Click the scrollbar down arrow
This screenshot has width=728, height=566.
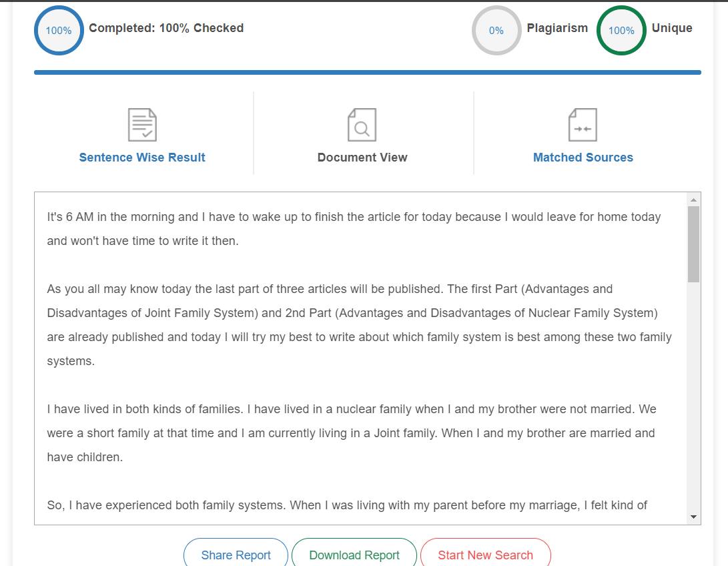click(693, 517)
